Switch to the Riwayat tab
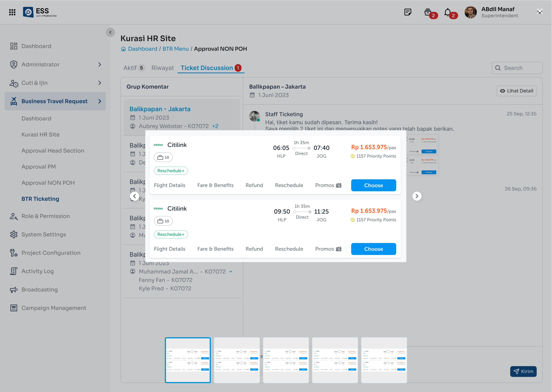552x392 pixels. pyautogui.click(x=163, y=68)
